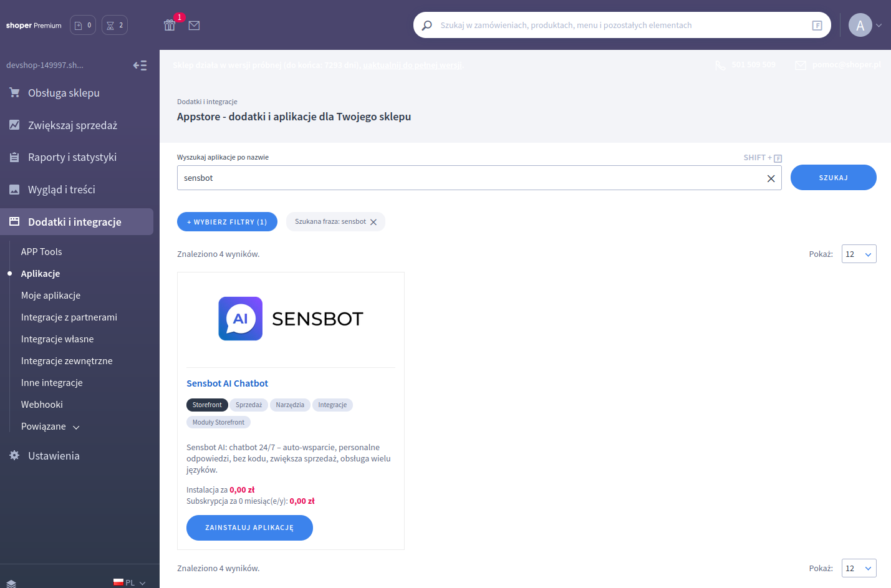
Task: Open the gift notifications icon
Action: [x=170, y=25]
